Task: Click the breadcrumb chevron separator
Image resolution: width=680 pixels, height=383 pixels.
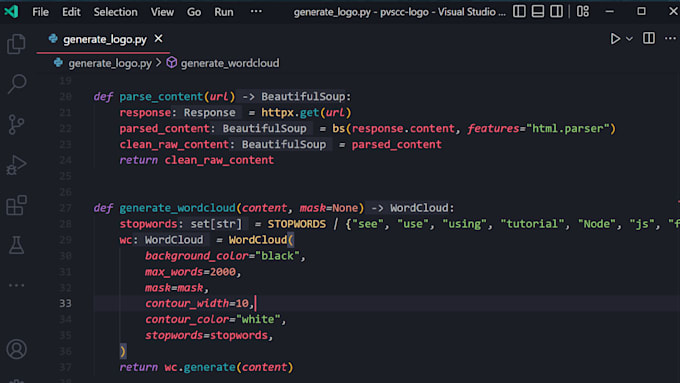Action: [159, 63]
